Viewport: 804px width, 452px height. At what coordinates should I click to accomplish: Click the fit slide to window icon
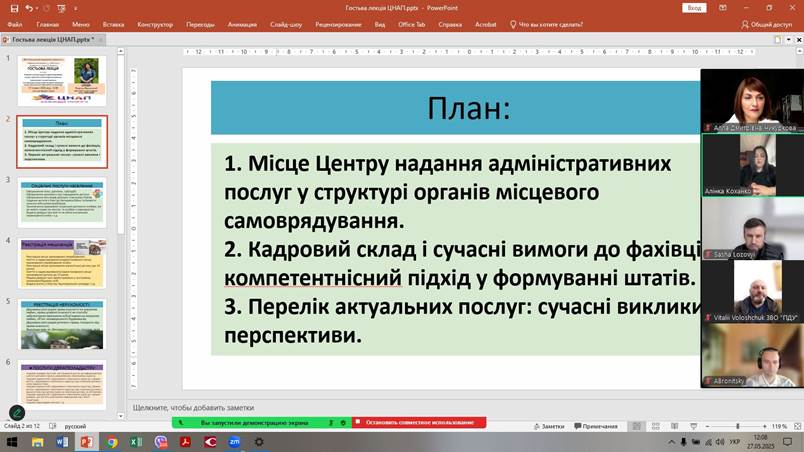click(796, 426)
